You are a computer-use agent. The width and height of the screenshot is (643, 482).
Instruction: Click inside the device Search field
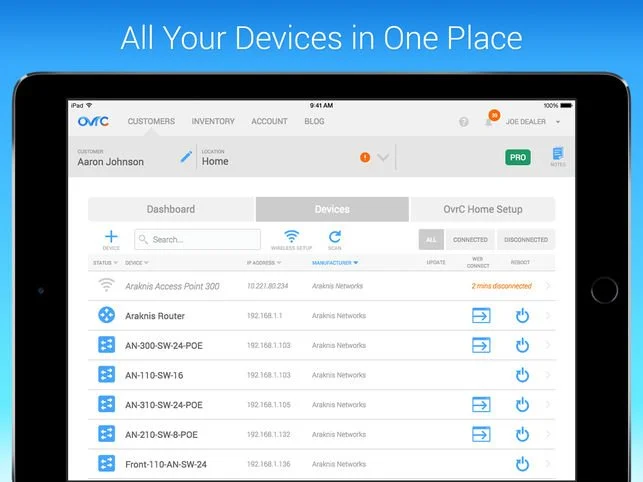tap(197, 240)
